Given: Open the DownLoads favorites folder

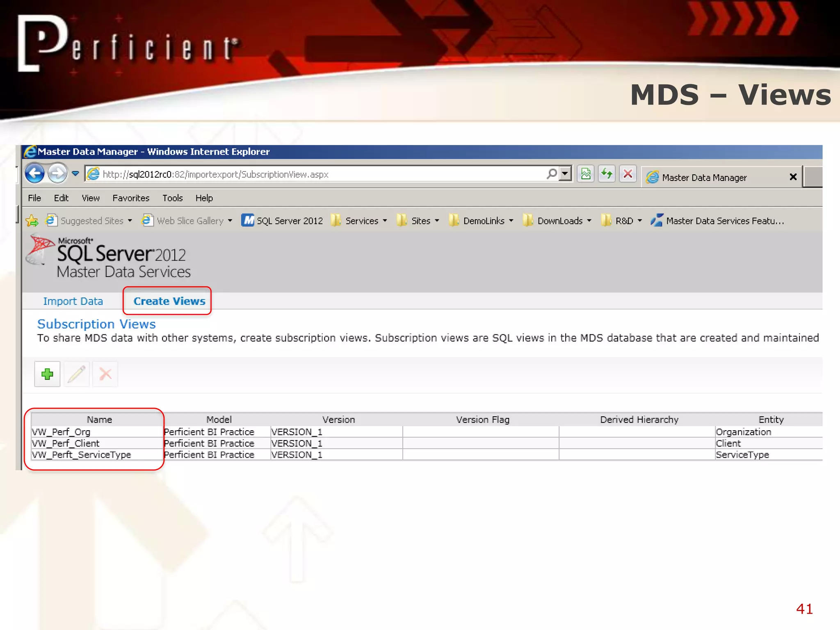Looking at the screenshot, I should coord(553,221).
